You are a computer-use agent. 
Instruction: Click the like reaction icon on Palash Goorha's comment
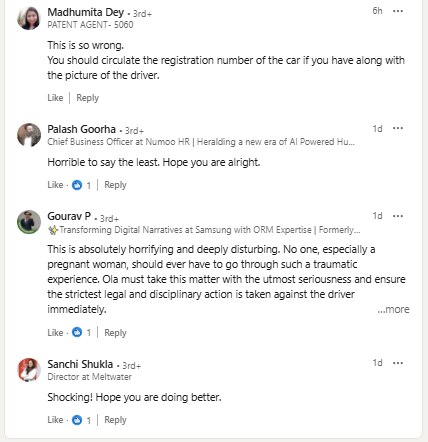pyautogui.click(x=77, y=185)
